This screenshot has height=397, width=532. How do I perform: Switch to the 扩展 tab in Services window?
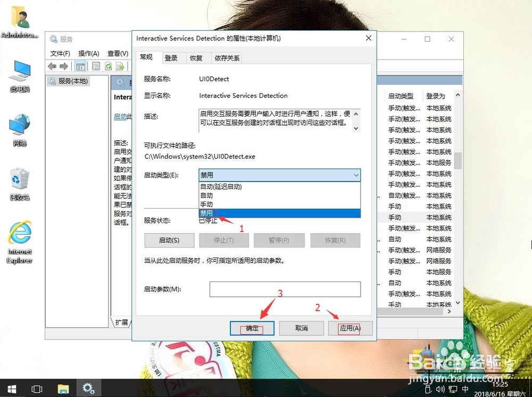pyautogui.click(x=121, y=322)
